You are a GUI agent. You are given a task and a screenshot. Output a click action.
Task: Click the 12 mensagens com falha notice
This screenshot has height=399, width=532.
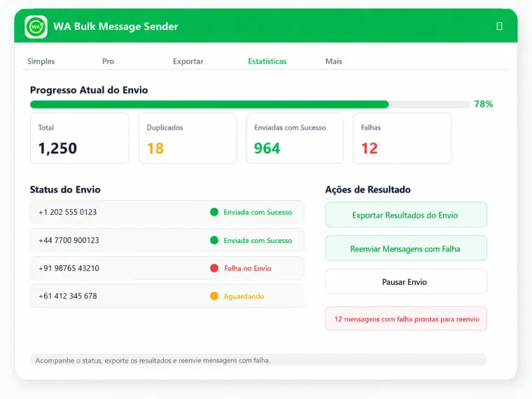[x=406, y=319]
